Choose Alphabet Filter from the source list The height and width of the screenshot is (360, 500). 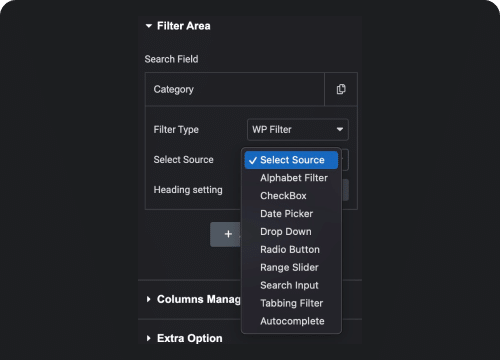(x=294, y=178)
